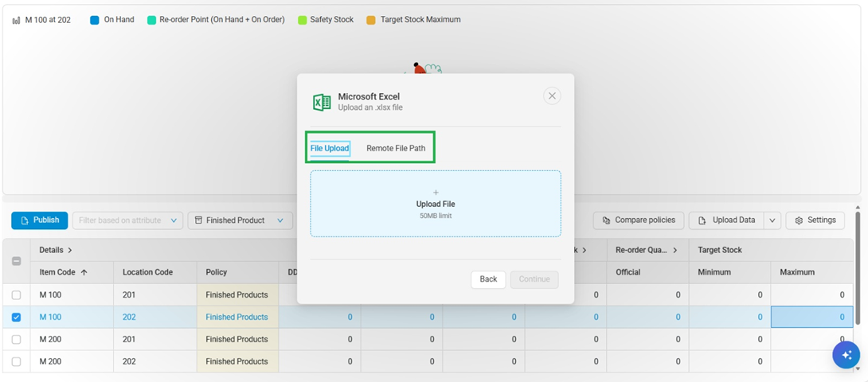Click the sparkle AI assistant button
Image resolution: width=868 pixels, height=382 pixels.
(x=846, y=355)
